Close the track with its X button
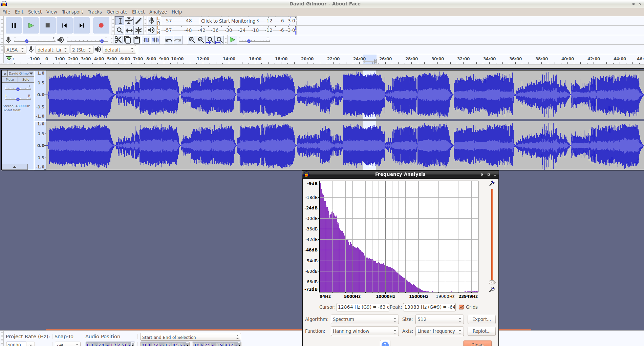Viewport: 644px width, 346px height. [5, 74]
